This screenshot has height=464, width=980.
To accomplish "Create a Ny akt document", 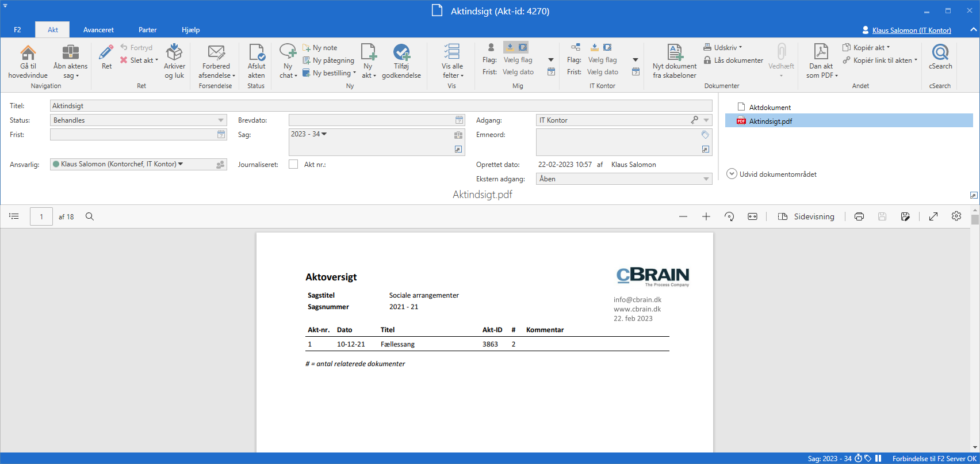I will [368, 61].
